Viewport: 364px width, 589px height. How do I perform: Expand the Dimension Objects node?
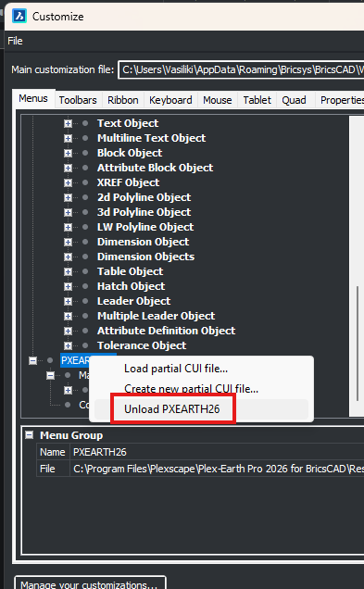click(68, 257)
